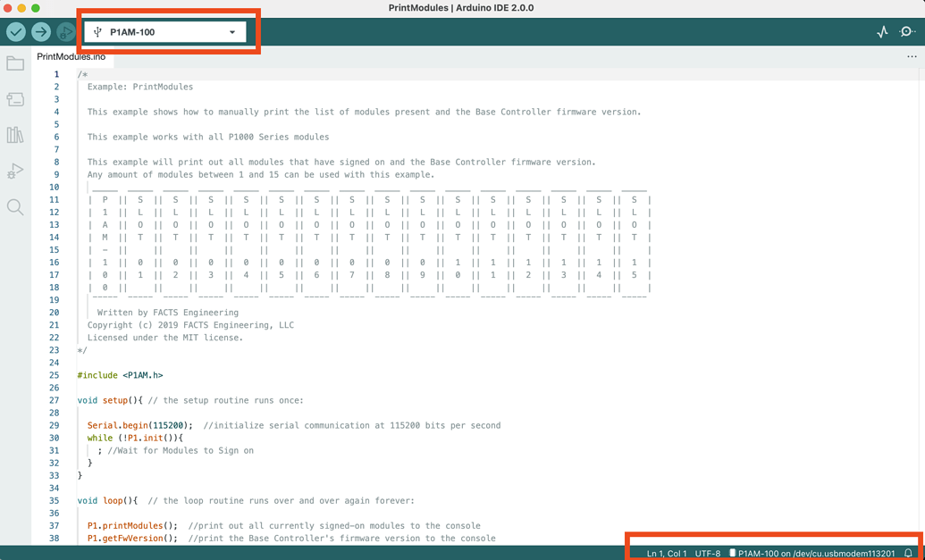Click the PrintModules title bar text

pyautogui.click(x=462, y=8)
